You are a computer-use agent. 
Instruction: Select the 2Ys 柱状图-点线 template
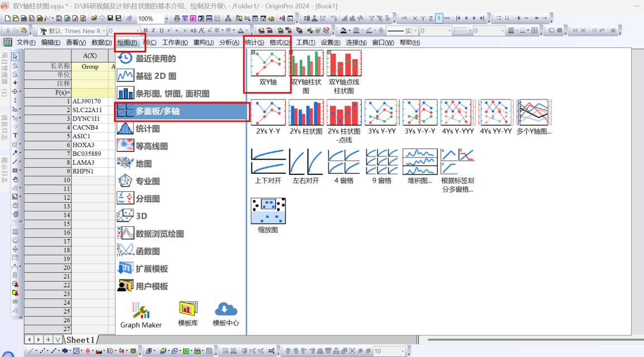344,121
